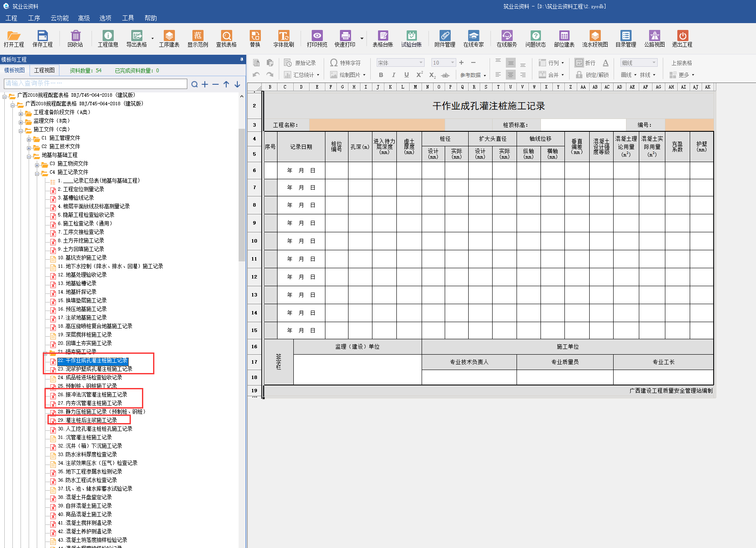Screen dimensions: 756x548
Task: Switch to the 工程视图 tab
Action: [44, 70]
